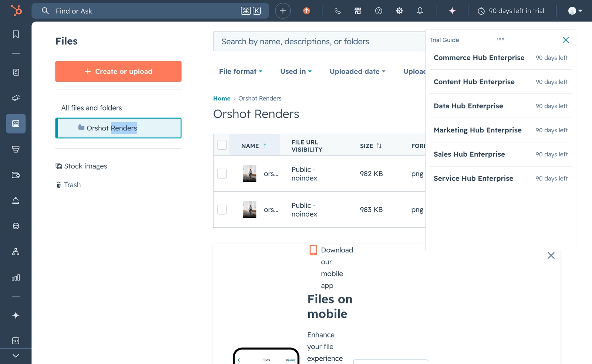Open Breeze AI sparkle in sidebar

click(x=16, y=315)
